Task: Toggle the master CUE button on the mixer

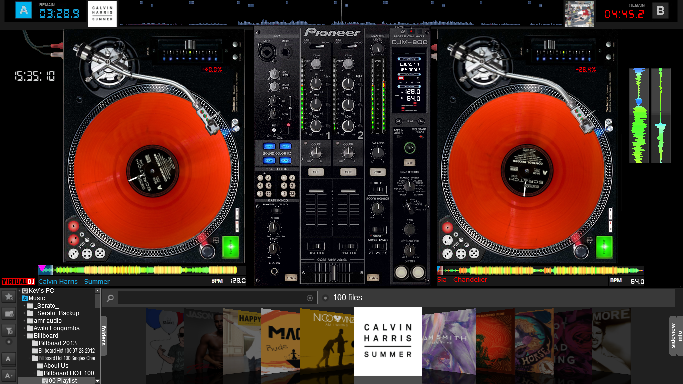Action: pos(377,172)
